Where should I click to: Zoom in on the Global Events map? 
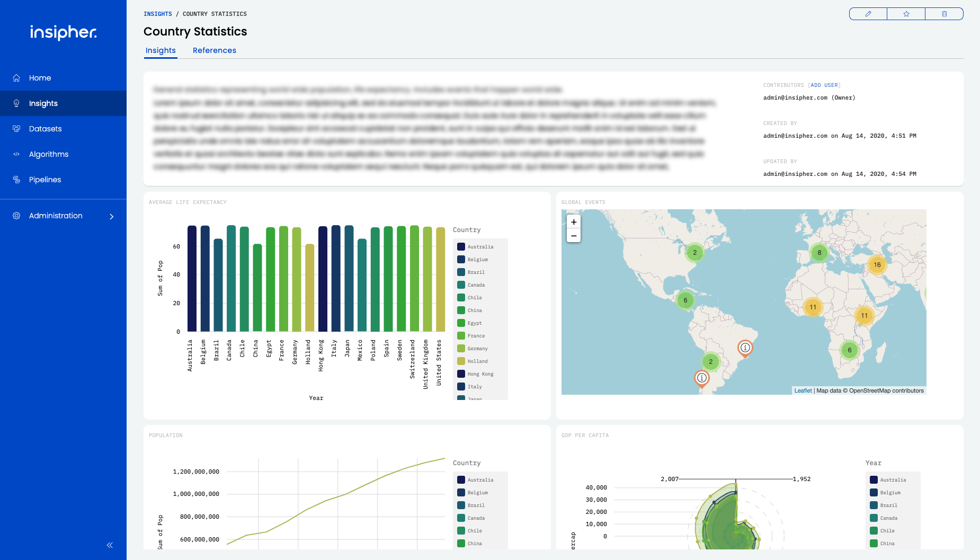[574, 222]
